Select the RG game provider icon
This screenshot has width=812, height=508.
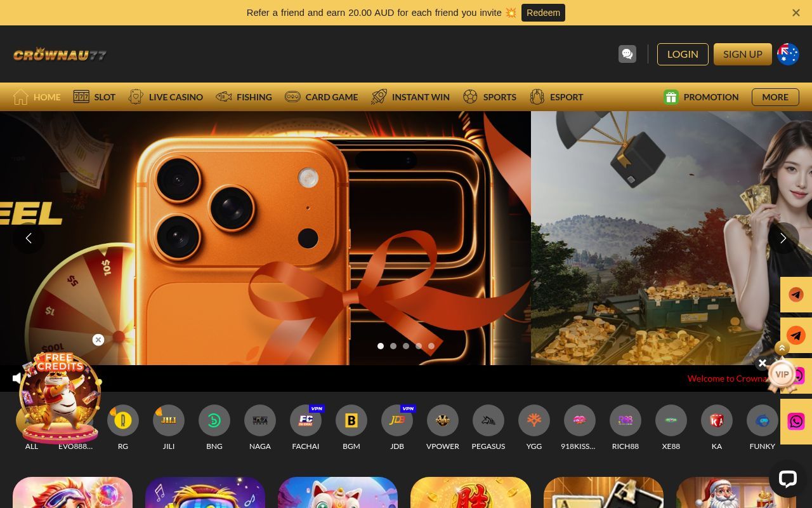pyautogui.click(x=123, y=420)
